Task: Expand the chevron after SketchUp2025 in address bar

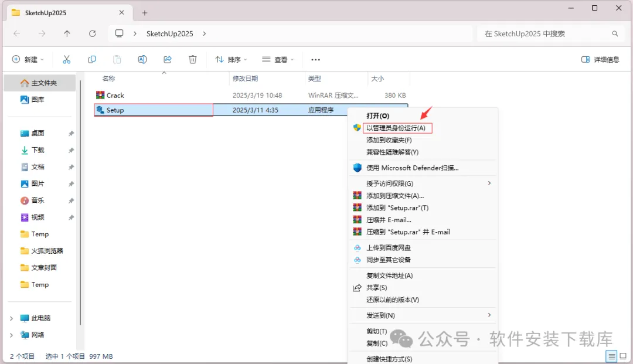Action: pyautogui.click(x=205, y=33)
